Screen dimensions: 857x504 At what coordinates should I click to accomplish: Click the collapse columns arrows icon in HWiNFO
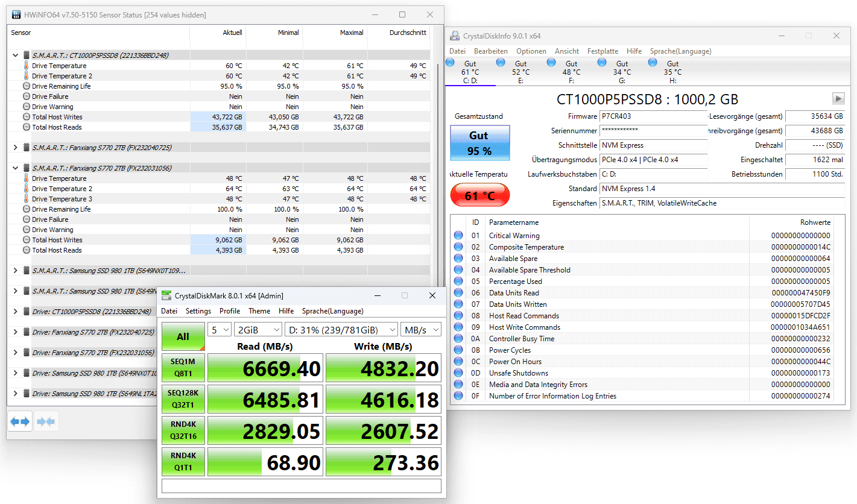[46, 422]
